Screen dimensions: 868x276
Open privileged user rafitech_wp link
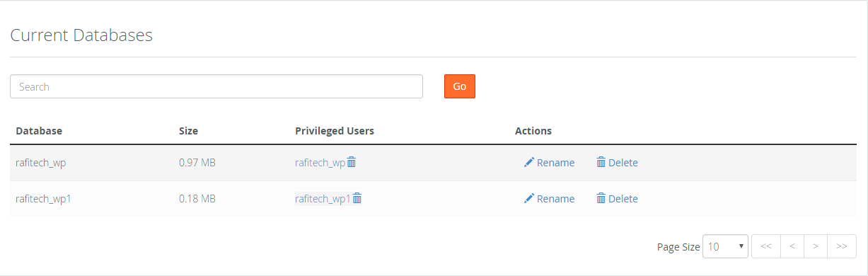(320, 162)
